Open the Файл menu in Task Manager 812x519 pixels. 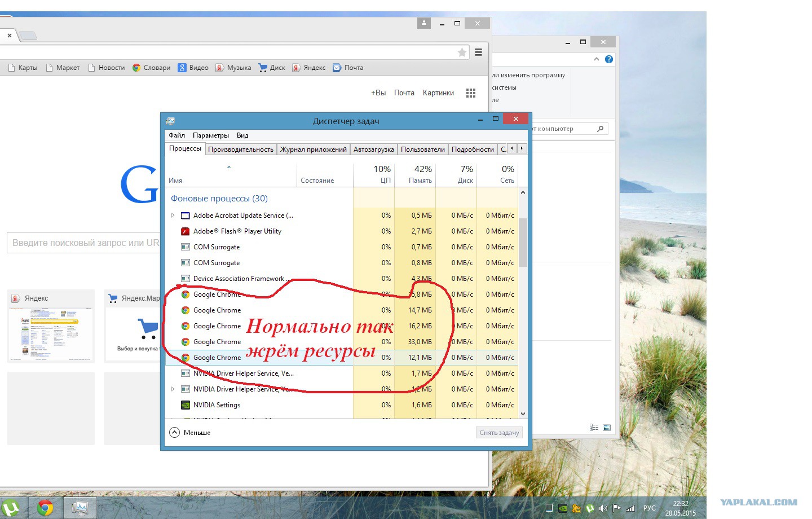tap(177, 135)
